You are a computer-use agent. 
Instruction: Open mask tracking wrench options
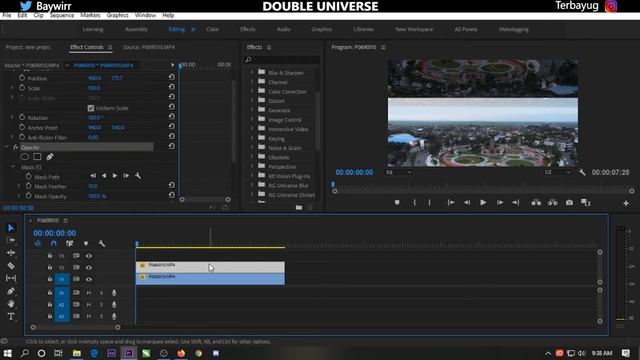pyautogui.click(x=138, y=176)
